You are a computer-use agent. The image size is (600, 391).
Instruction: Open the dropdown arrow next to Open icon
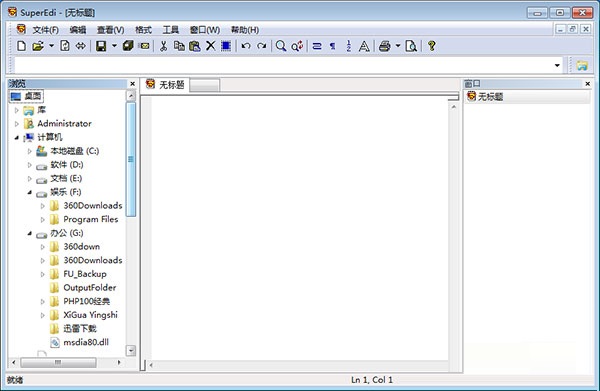(51, 46)
